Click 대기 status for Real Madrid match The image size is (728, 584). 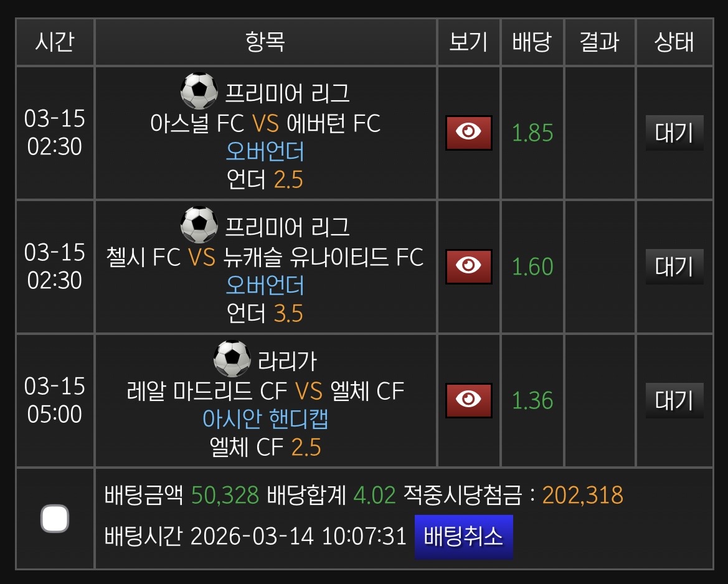674,400
